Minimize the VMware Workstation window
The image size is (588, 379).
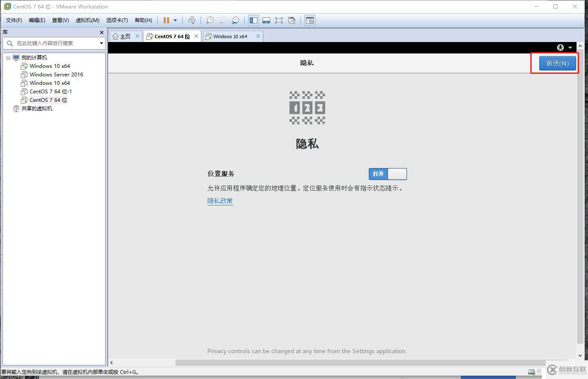tap(536, 6)
